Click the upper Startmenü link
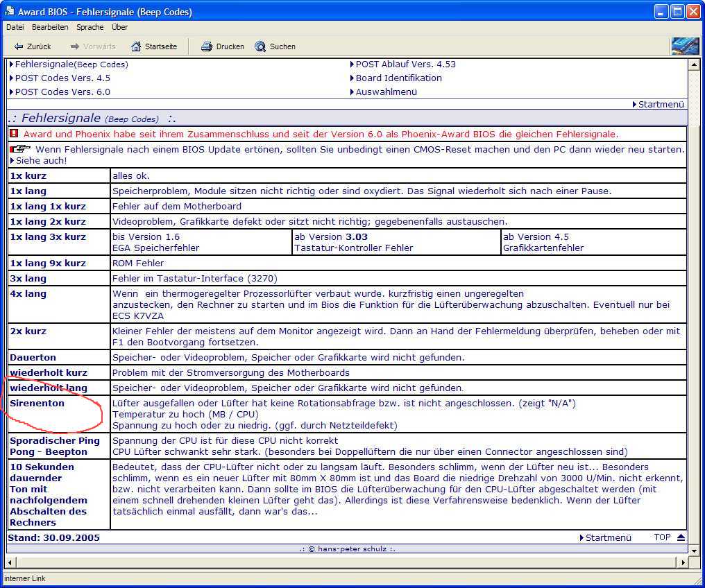 click(661, 104)
